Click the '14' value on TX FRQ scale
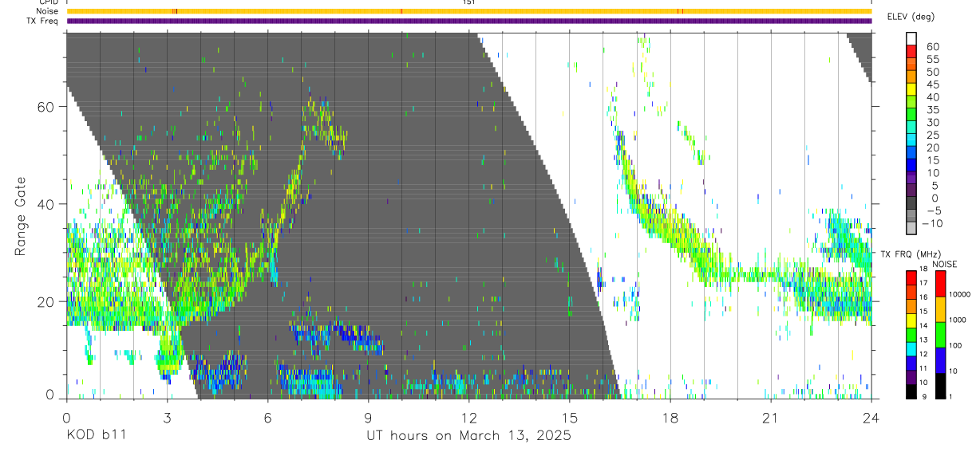The height and width of the screenshot is (452, 980). tap(923, 326)
